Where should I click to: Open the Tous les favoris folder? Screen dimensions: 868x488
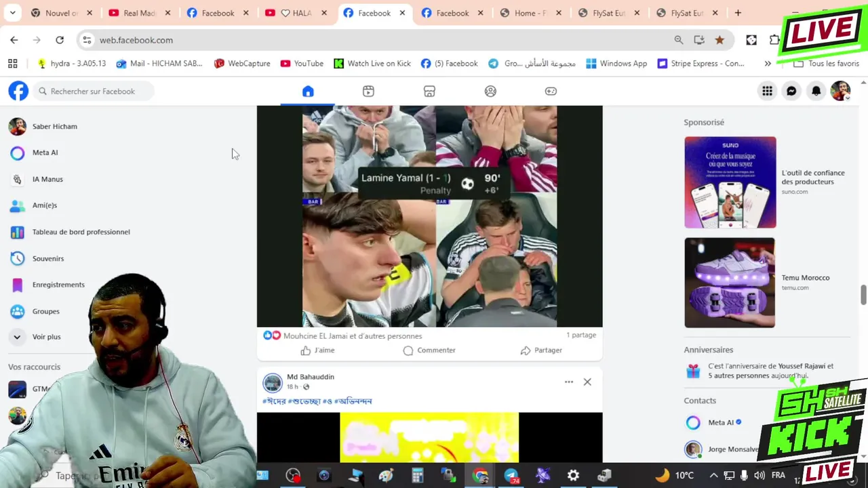[x=827, y=63]
